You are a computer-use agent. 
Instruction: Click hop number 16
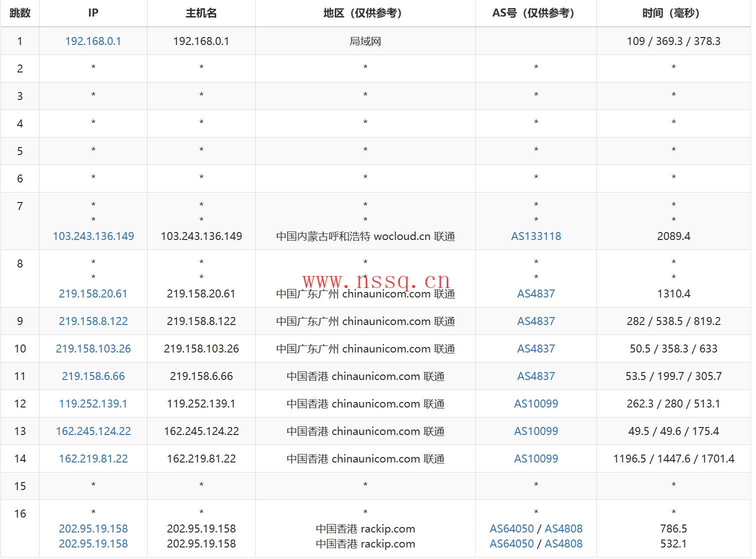pos(20,513)
